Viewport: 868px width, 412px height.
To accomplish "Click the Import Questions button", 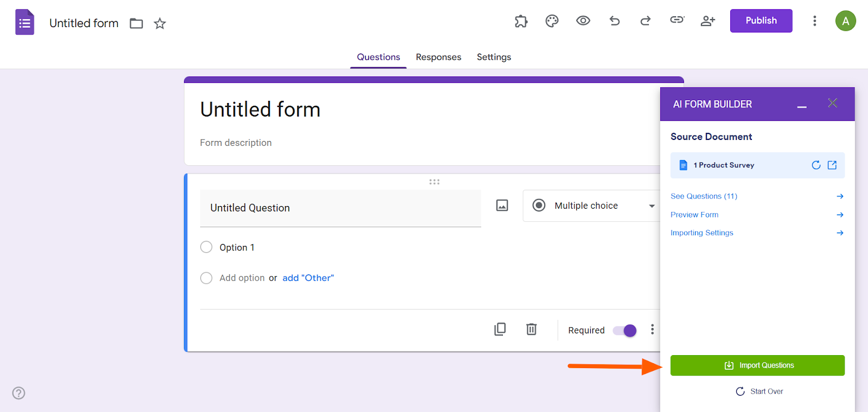I will pyautogui.click(x=757, y=365).
